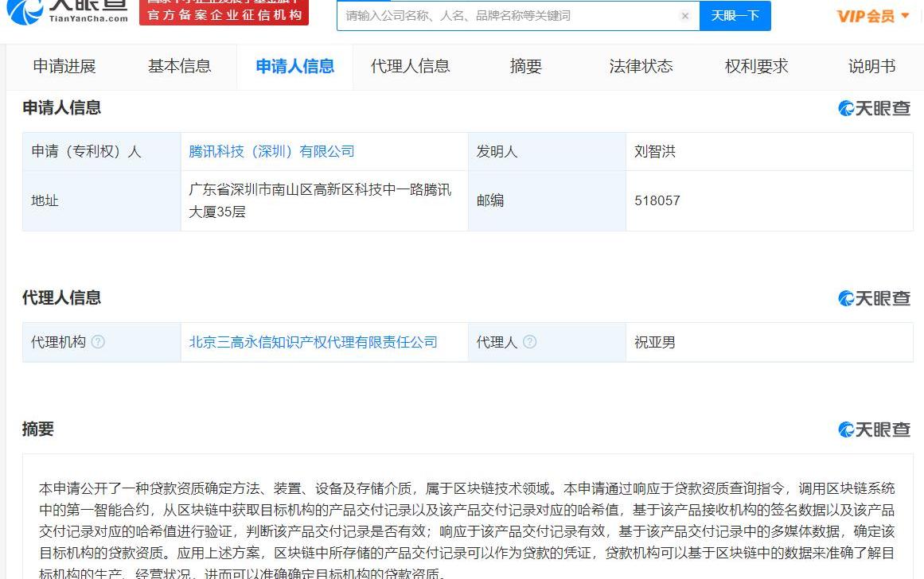The image size is (924, 579).
Task: Click the red 官方备案企业征信机构 banner
Action: click(x=224, y=13)
